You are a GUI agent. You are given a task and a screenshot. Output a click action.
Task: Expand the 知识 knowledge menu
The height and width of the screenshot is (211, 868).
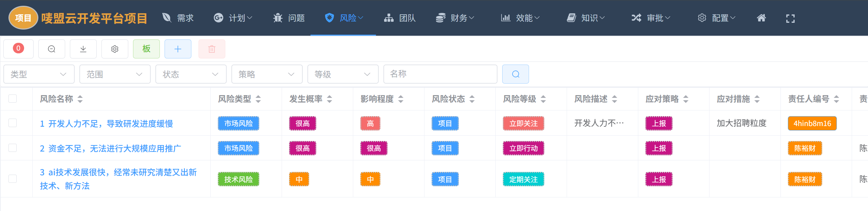coord(586,18)
